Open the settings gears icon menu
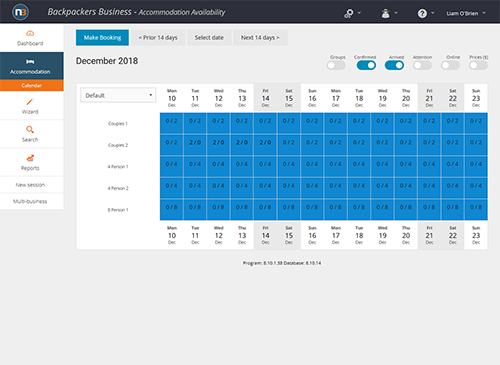Image resolution: width=500 pixels, height=365 pixels. [x=349, y=13]
